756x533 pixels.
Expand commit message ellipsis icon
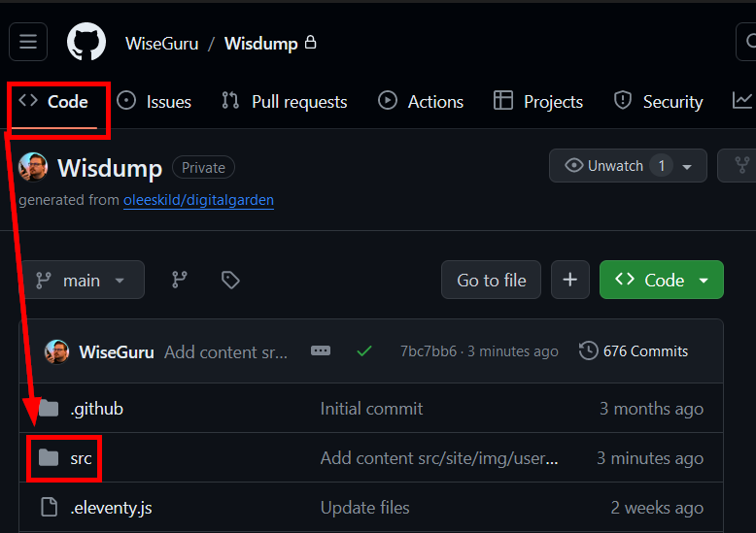(x=321, y=351)
